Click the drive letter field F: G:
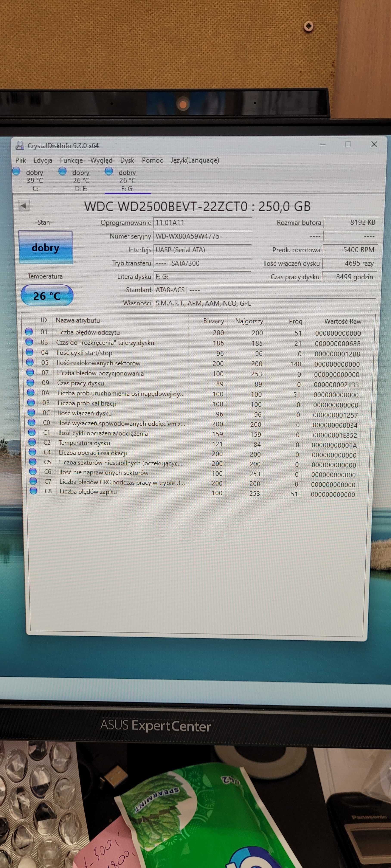 point(202,277)
